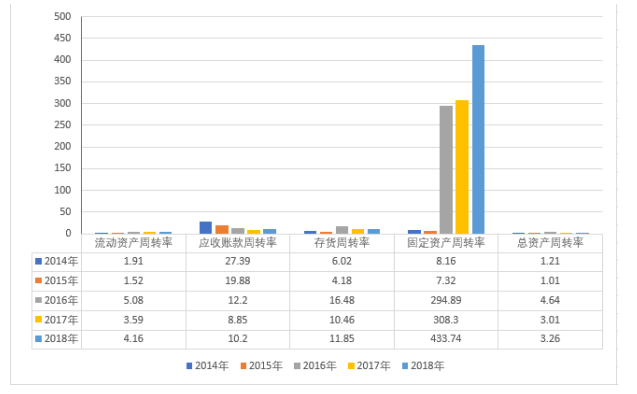Select the 2017年 row header in data table
637x394 pixels.
[x=56, y=320]
